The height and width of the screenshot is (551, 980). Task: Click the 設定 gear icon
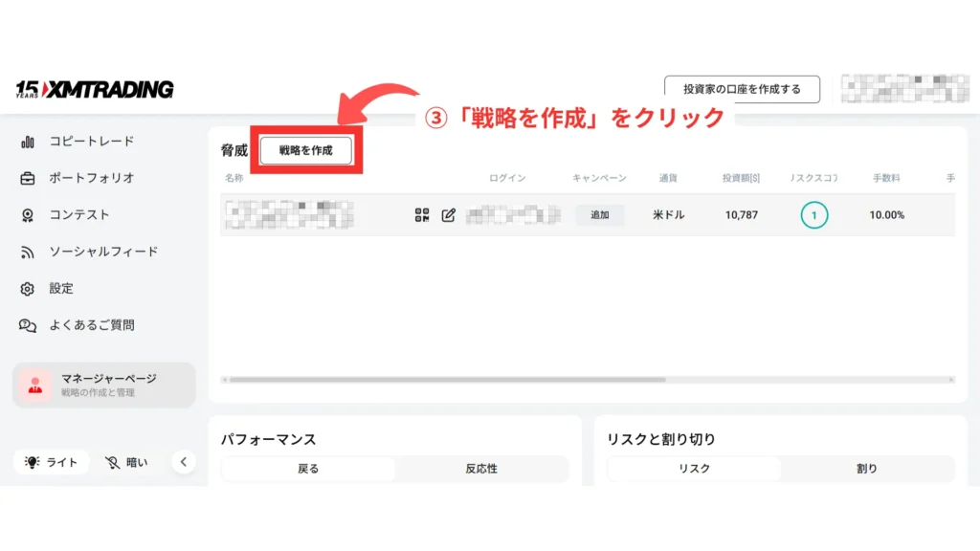pyautogui.click(x=28, y=289)
